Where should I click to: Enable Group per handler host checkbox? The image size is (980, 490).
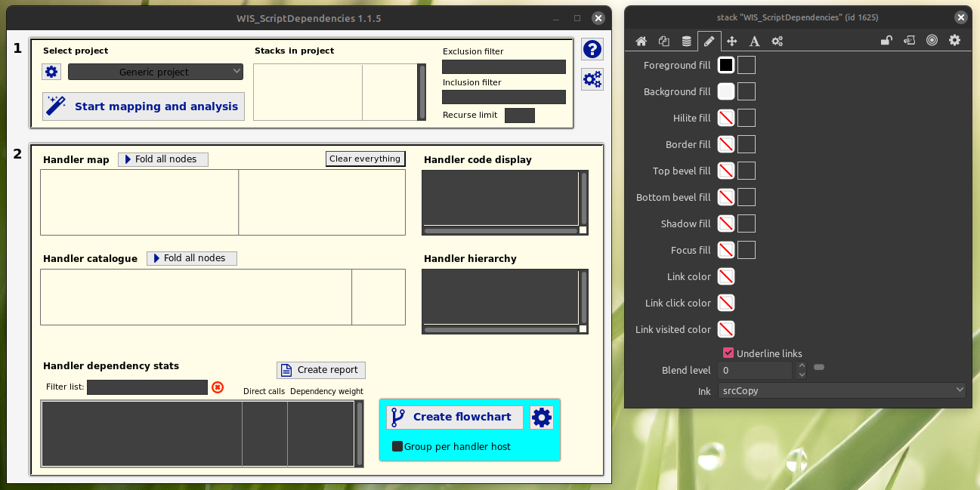(397, 446)
